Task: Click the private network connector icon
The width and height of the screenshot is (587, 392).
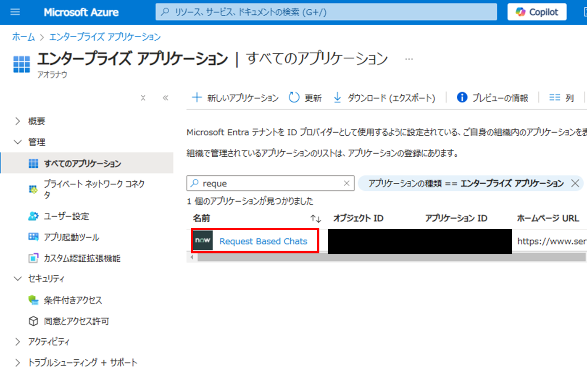Action: coord(33,189)
